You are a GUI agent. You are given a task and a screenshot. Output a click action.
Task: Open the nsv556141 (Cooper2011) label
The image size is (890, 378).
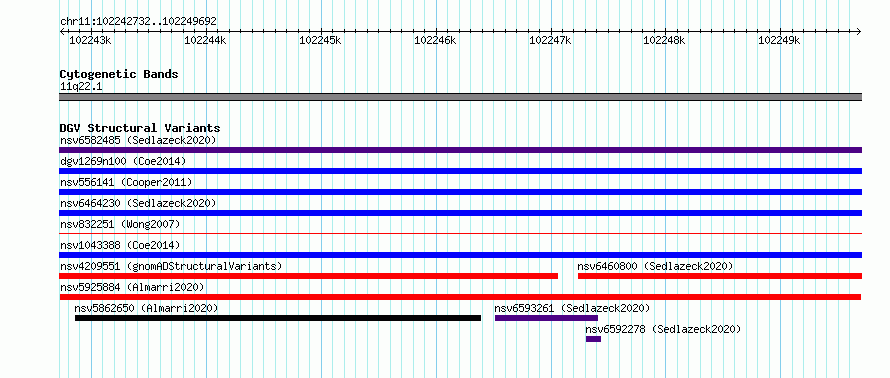click(x=126, y=182)
